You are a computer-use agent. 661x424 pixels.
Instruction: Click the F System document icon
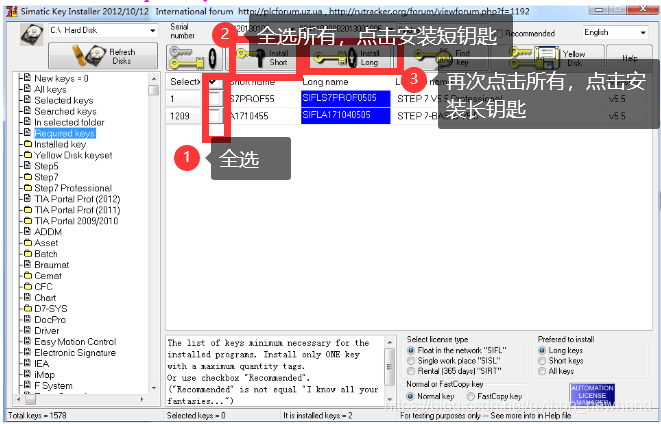point(27,384)
